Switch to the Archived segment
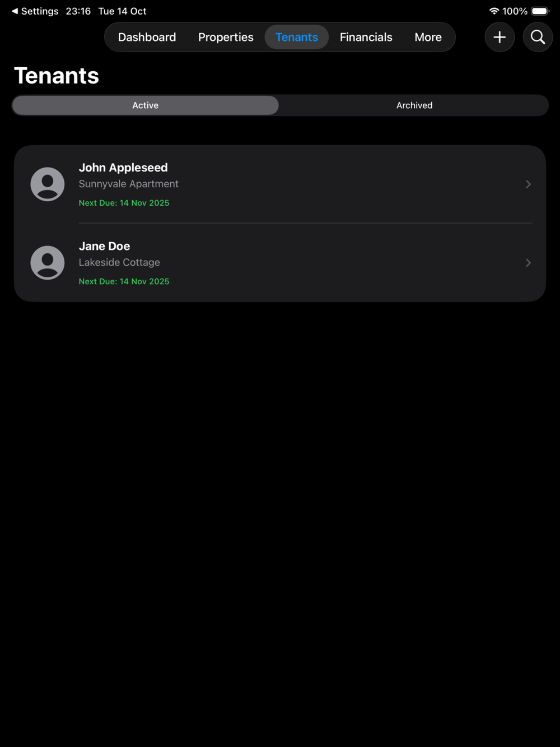Screen dimensions: 560x747 414,105
